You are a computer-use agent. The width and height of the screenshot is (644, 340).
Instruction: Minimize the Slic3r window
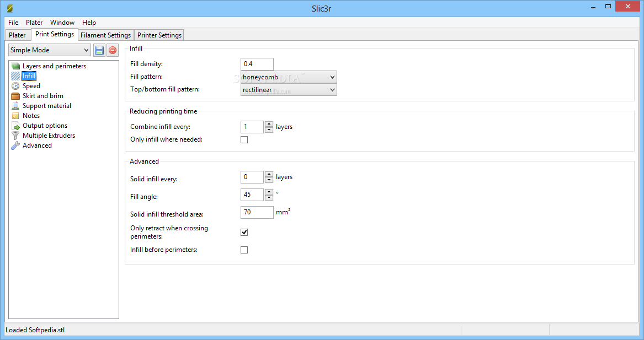click(x=593, y=7)
